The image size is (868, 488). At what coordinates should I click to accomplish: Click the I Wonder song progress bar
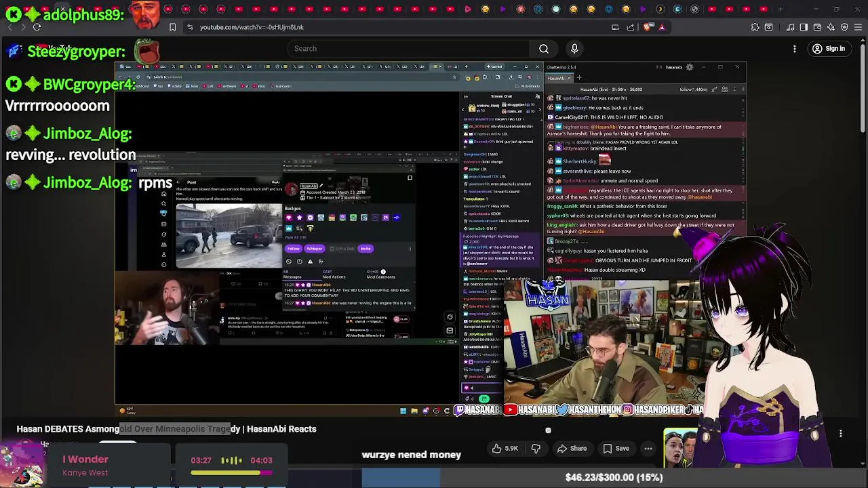click(x=231, y=472)
